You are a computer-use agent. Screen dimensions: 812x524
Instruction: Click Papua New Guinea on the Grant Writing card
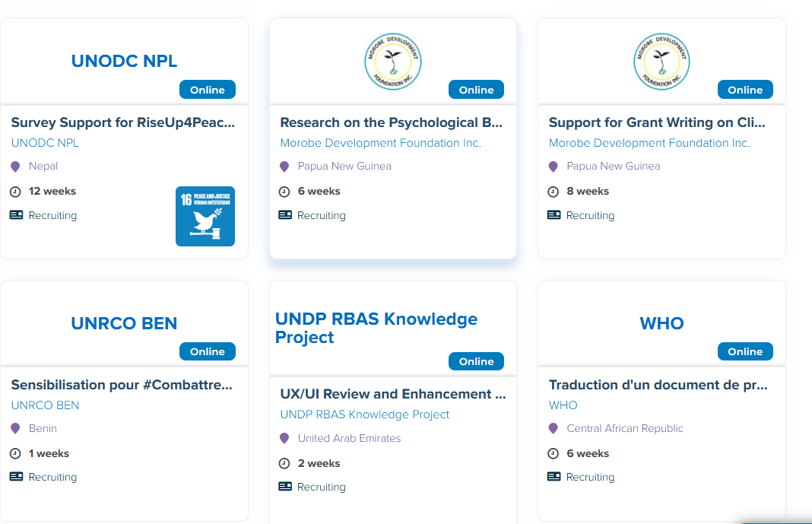click(613, 167)
